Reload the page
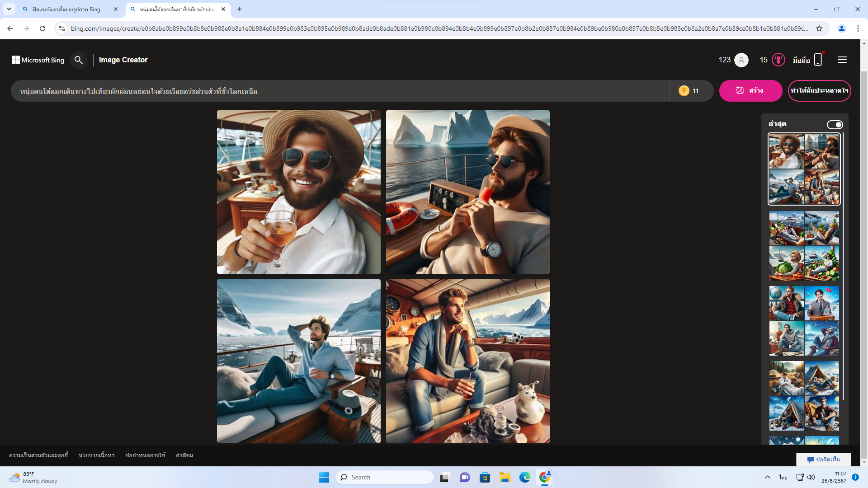 [42, 28]
